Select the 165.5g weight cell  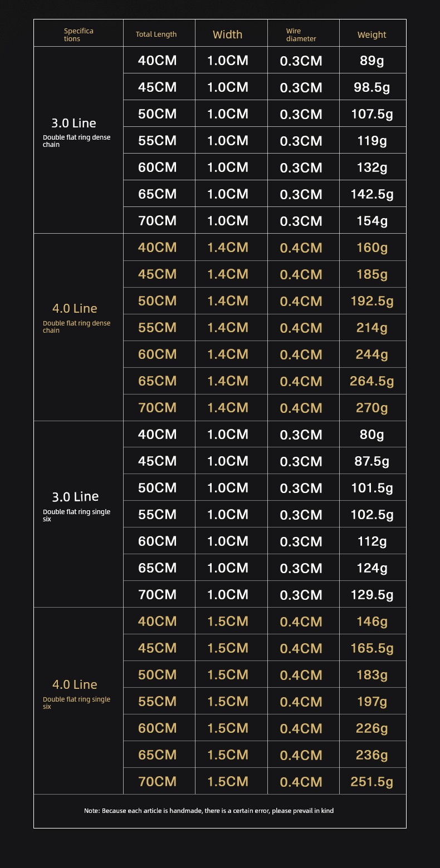[x=372, y=648]
